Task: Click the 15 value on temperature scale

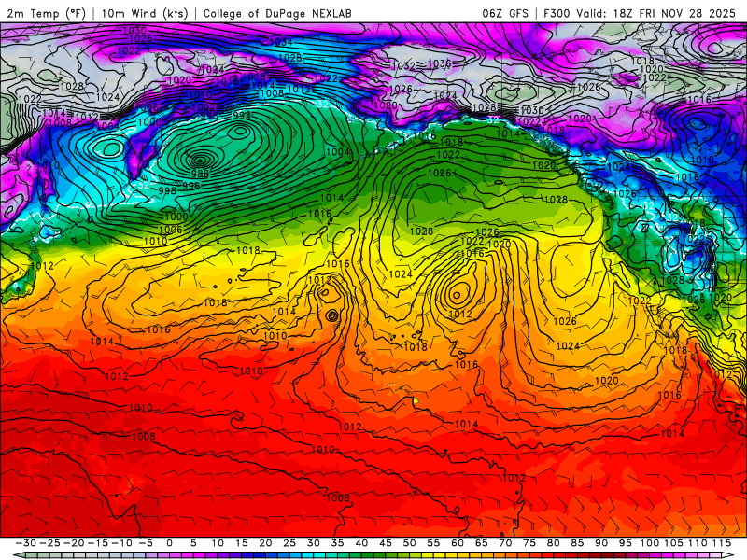Action: (x=242, y=543)
